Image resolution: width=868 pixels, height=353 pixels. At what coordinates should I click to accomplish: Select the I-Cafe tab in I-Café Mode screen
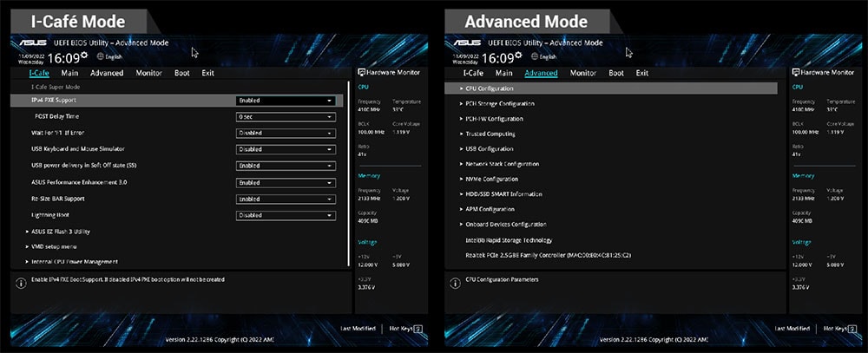(39, 73)
